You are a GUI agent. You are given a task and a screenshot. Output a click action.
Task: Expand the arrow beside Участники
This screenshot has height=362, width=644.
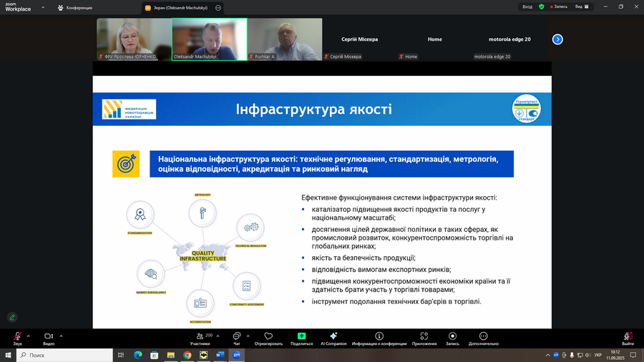(x=218, y=336)
